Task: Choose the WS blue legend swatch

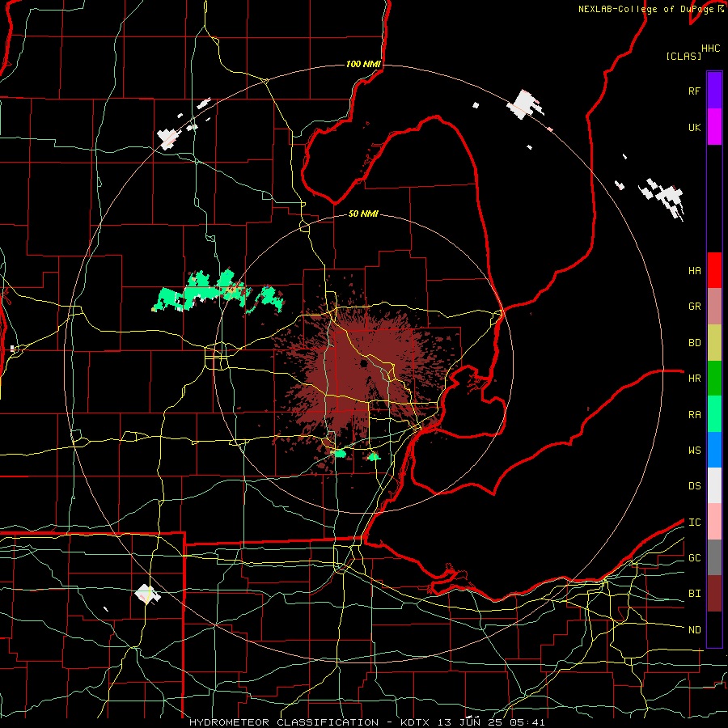Action: click(714, 450)
